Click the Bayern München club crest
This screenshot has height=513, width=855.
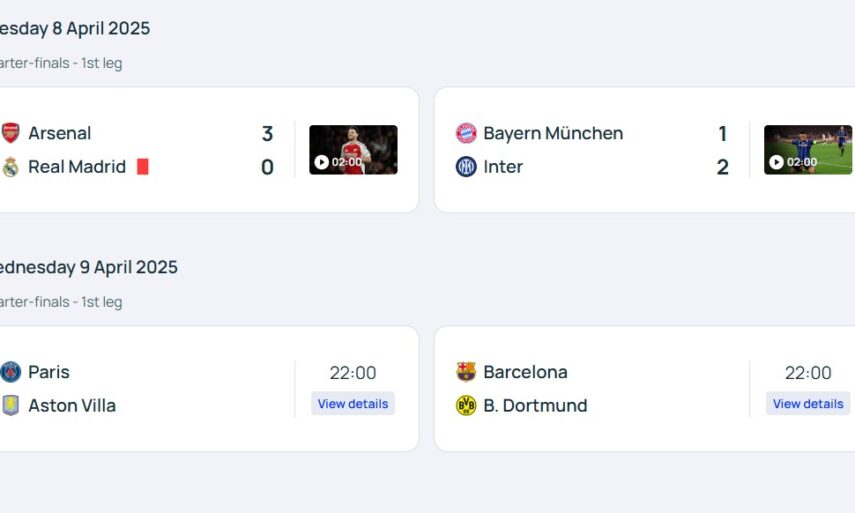click(x=466, y=133)
